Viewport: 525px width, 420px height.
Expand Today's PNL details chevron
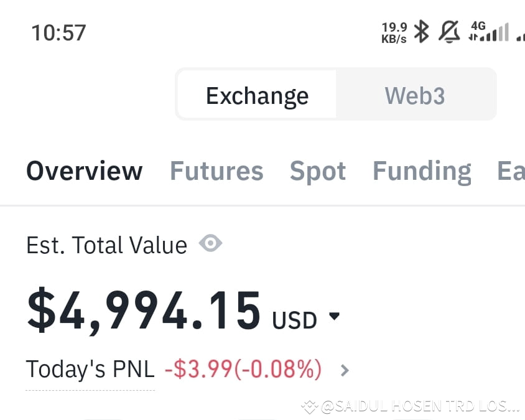pyautogui.click(x=345, y=370)
